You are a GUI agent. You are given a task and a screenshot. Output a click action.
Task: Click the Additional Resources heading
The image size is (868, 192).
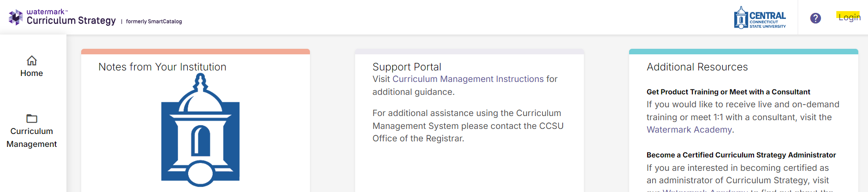click(697, 67)
